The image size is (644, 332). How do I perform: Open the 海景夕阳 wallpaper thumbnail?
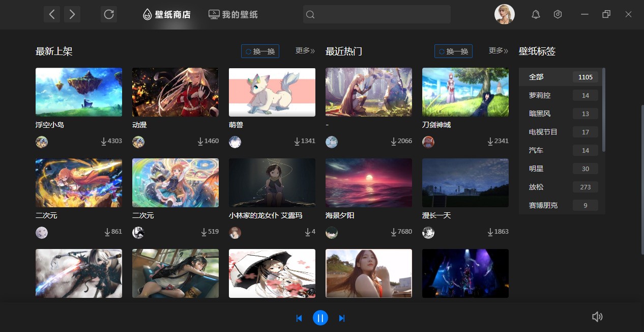click(369, 183)
